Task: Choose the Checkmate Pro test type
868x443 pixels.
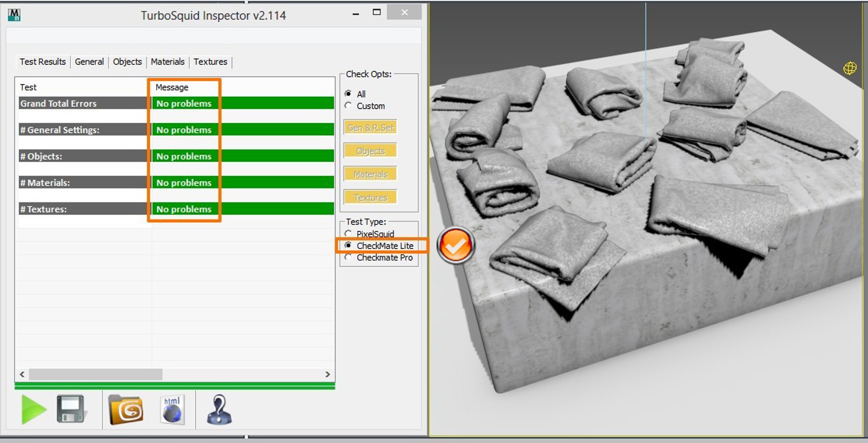Action: (378, 257)
